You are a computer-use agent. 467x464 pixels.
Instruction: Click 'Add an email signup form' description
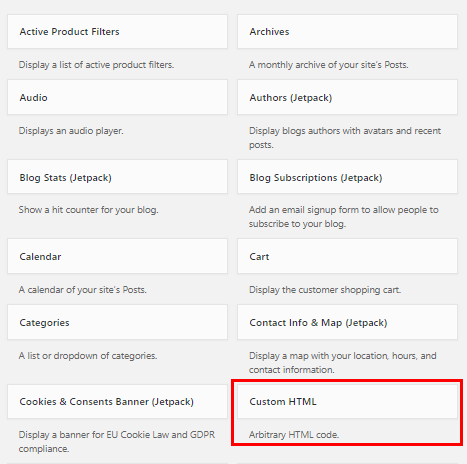[x=344, y=217]
